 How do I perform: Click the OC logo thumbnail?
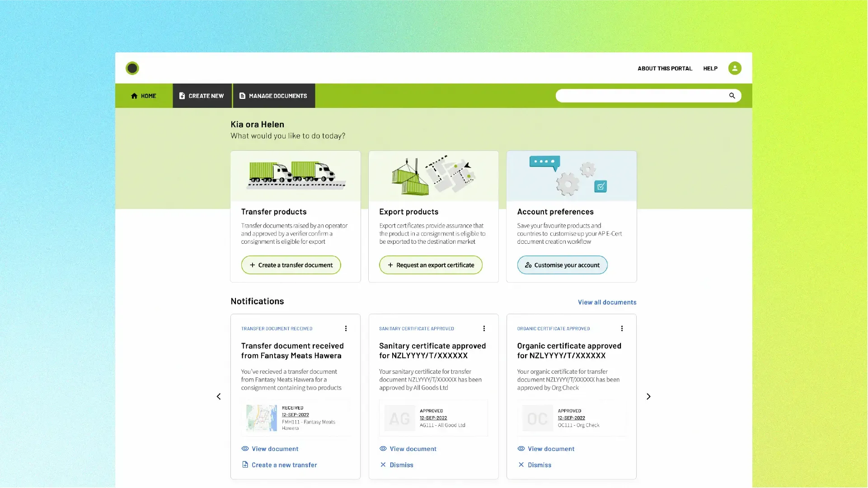click(x=537, y=418)
